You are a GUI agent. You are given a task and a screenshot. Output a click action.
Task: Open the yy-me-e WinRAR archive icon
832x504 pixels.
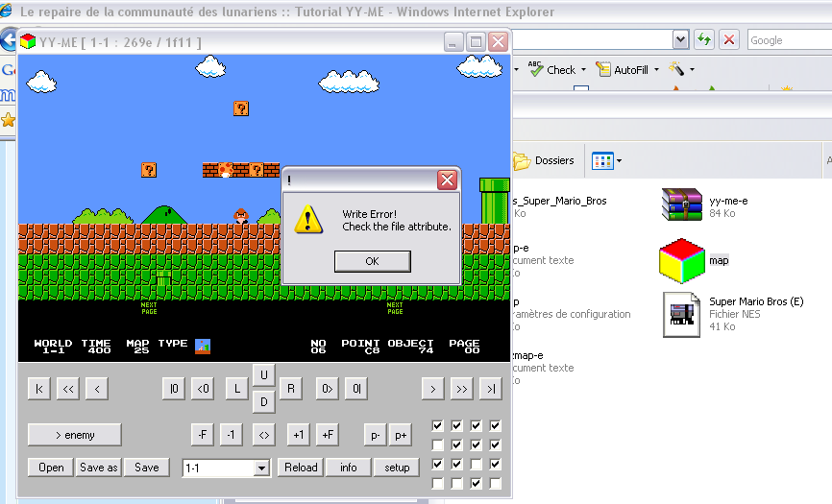[682, 204]
